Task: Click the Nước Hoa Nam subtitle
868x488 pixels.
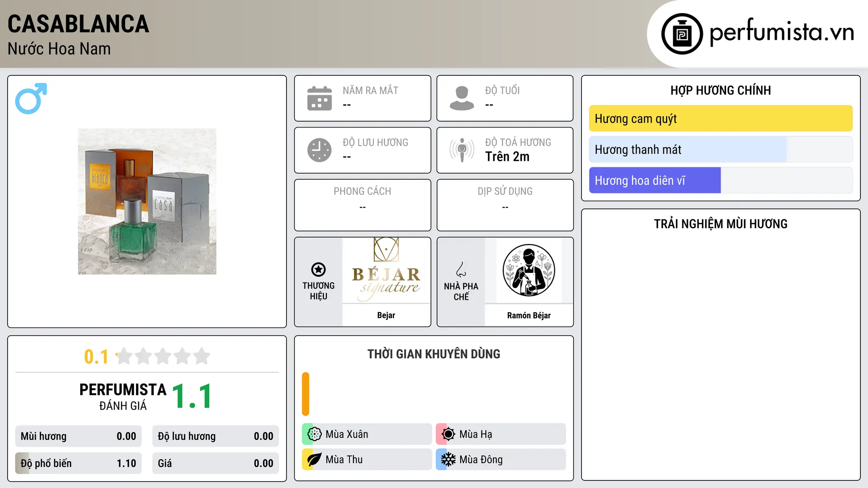Action: (59, 49)
